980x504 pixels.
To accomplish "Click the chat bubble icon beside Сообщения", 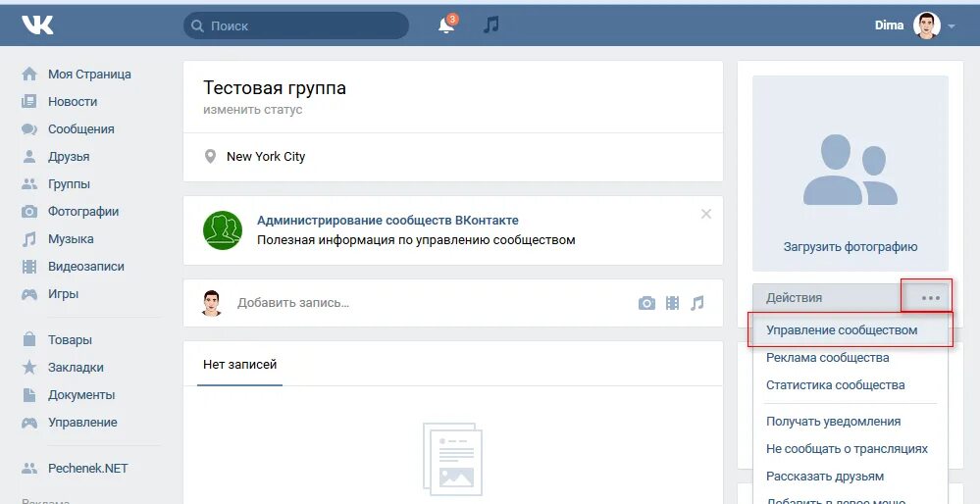I will point(29,129).
